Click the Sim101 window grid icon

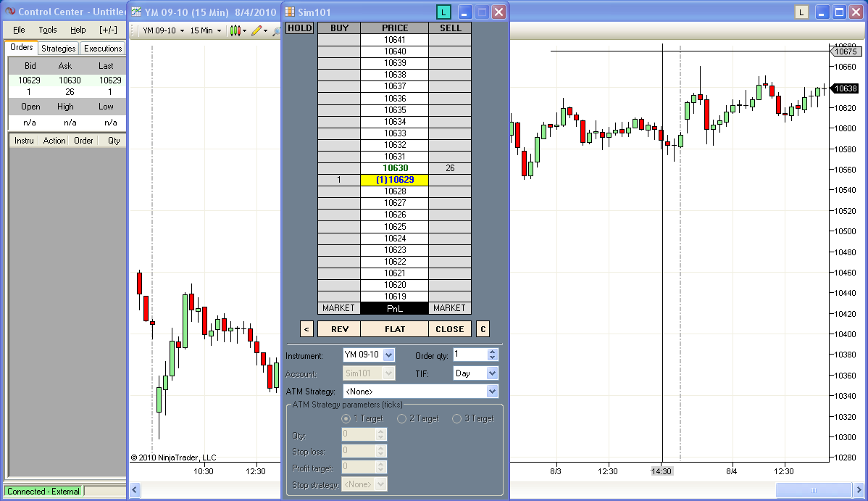290,12
